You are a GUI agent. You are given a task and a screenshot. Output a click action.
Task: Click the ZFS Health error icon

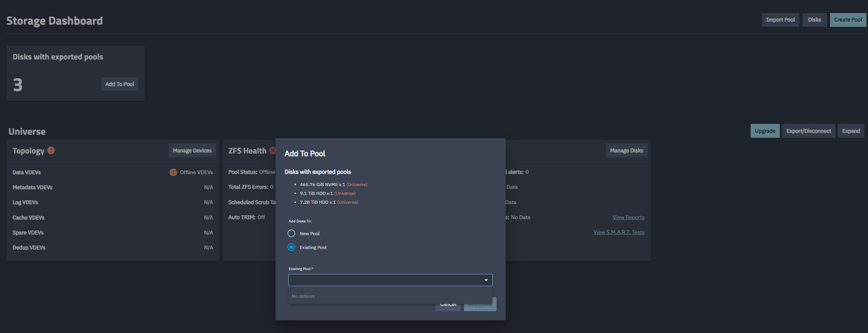point(273,150)
